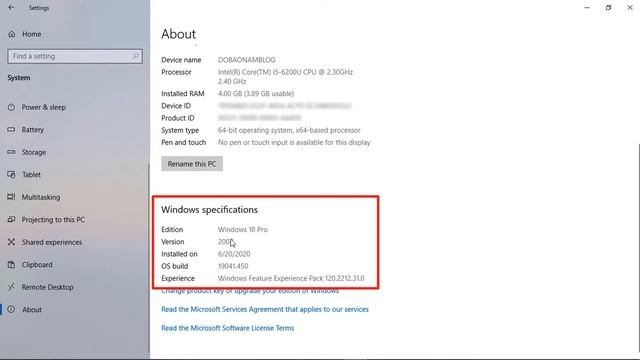
Task: Select the Storage icon
Action: pyautogui.click(x=11, y=152)
